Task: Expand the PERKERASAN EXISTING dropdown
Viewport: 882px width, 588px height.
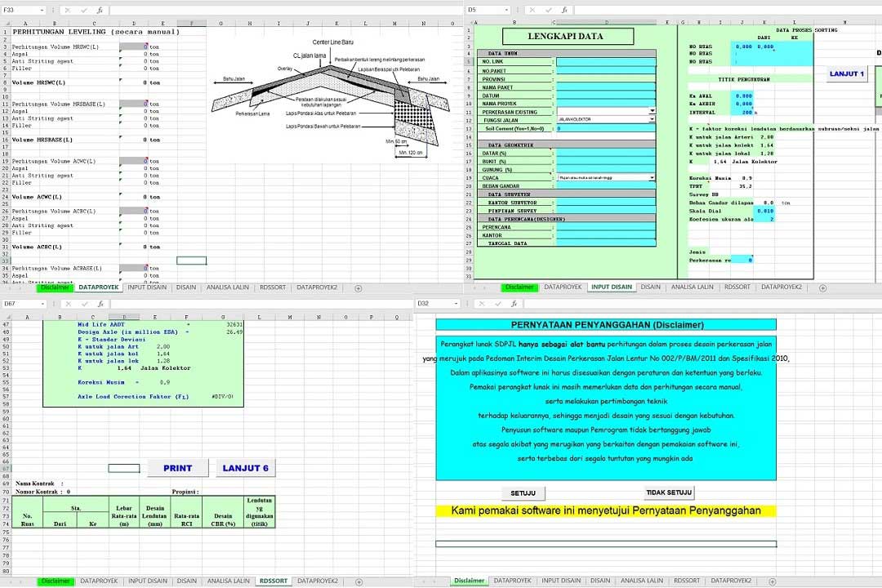Action: pyautogui.click(x=652, y=111)
